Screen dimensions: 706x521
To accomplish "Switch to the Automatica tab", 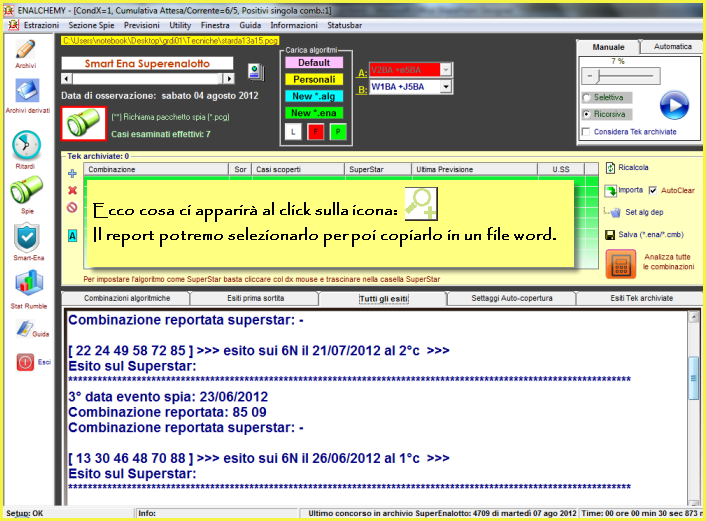I will [672, 46].
